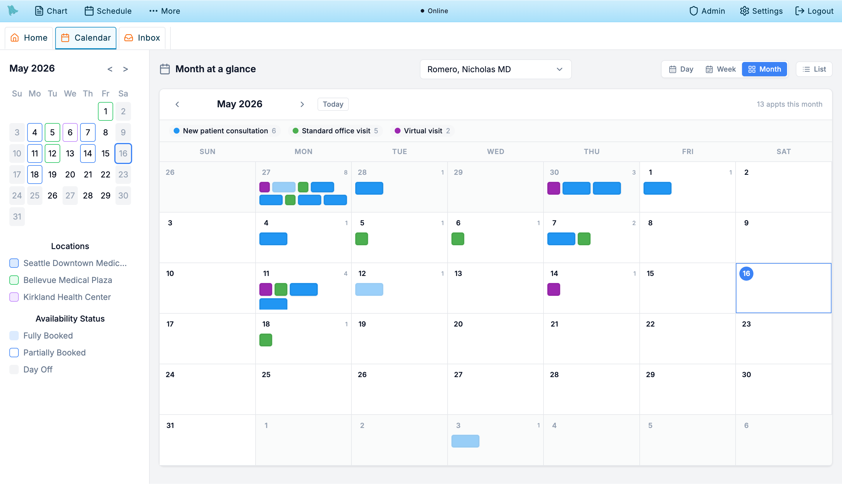Toggle the Day Off status box

click(14, 370)
